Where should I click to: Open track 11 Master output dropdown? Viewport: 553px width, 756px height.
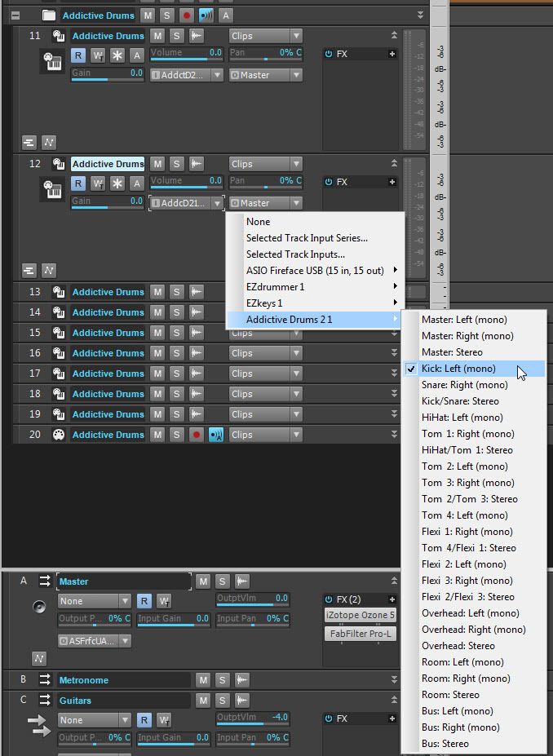click(x=265, y=75)
